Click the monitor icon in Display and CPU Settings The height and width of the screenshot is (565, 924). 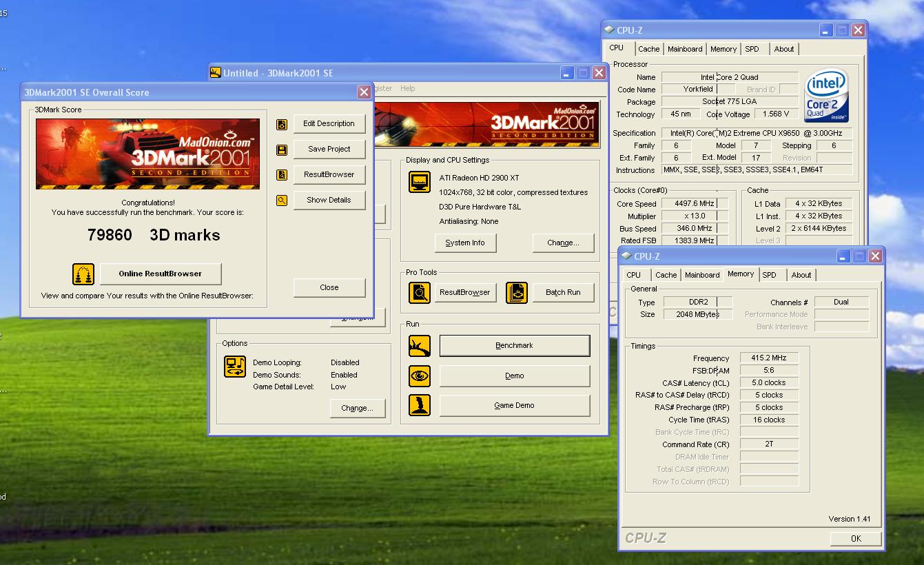(x=420, y=182)
